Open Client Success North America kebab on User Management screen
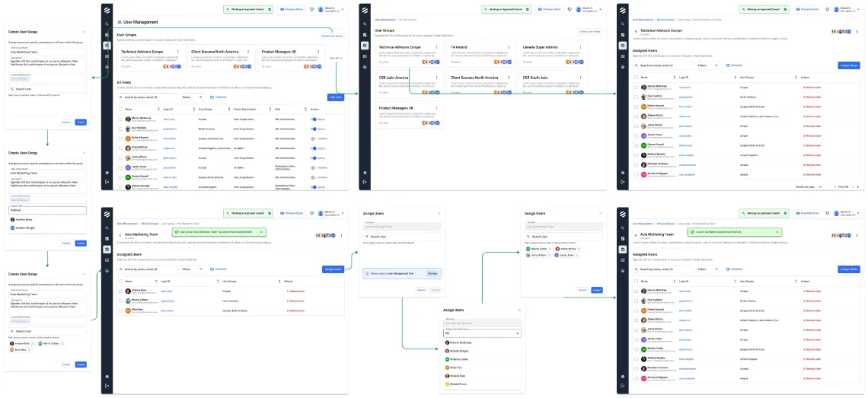The width and height of the screenshot is (868, 398). click(248, 52)
